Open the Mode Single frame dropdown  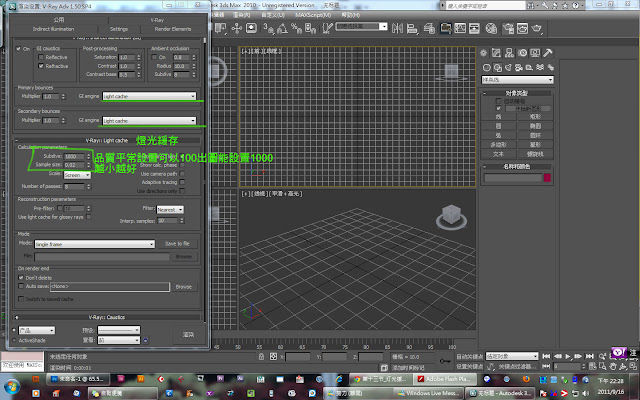(x=95, y=244)
